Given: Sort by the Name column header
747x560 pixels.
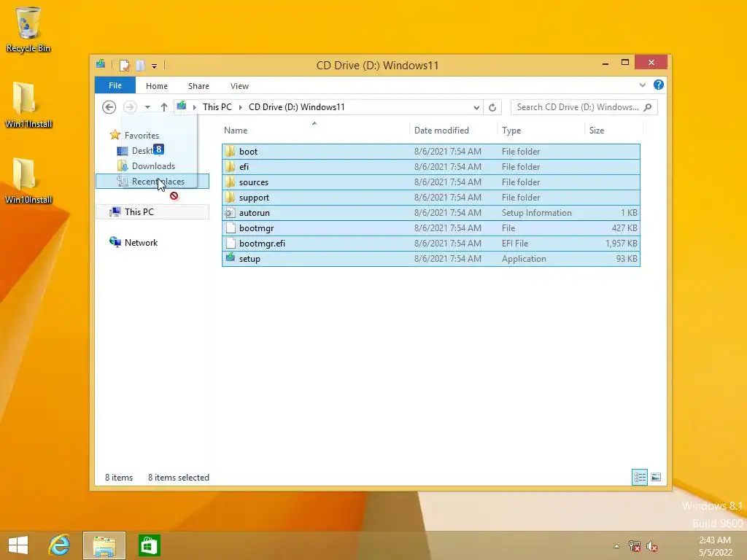Looking at the screenshot, I should pos(314,130).
